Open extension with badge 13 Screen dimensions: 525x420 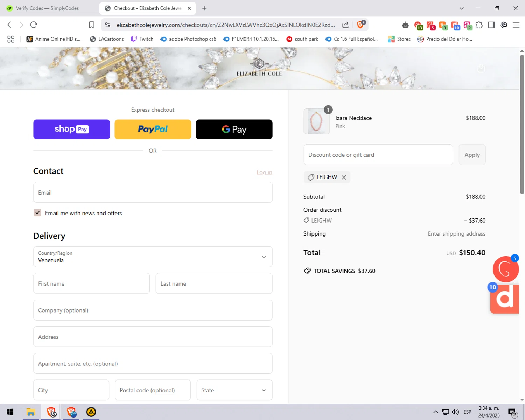[418, 26]
